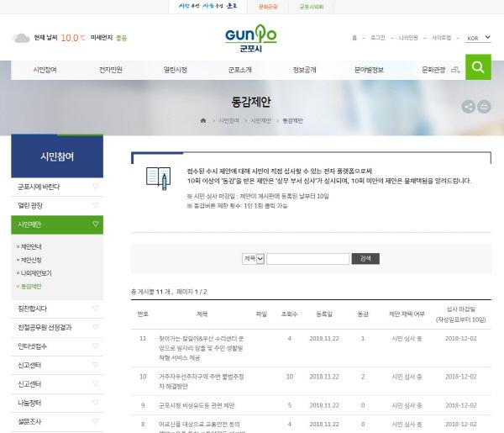Switch to the 문화관광 top tab
The width and height of the screenshot is (504, 433).
pos(269,6)
